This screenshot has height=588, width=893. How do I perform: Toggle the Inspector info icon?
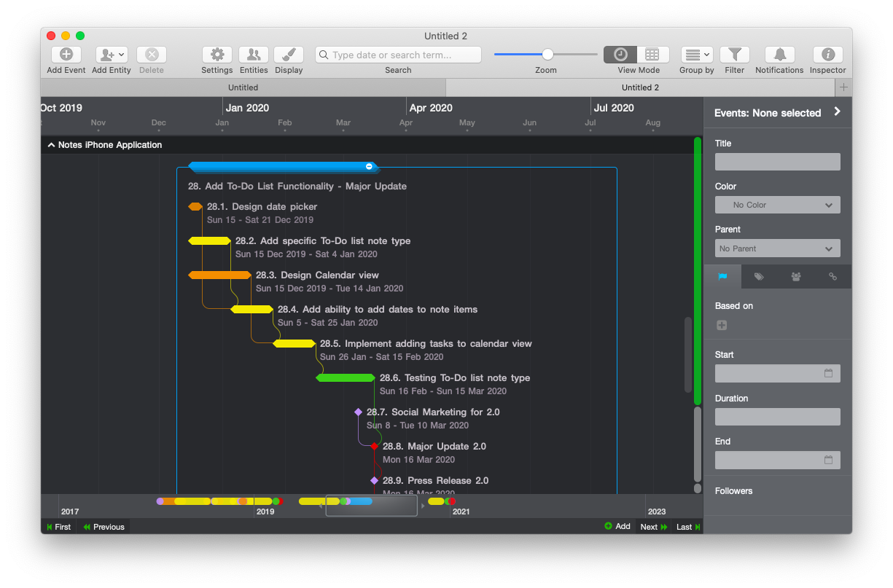point(827,55)
